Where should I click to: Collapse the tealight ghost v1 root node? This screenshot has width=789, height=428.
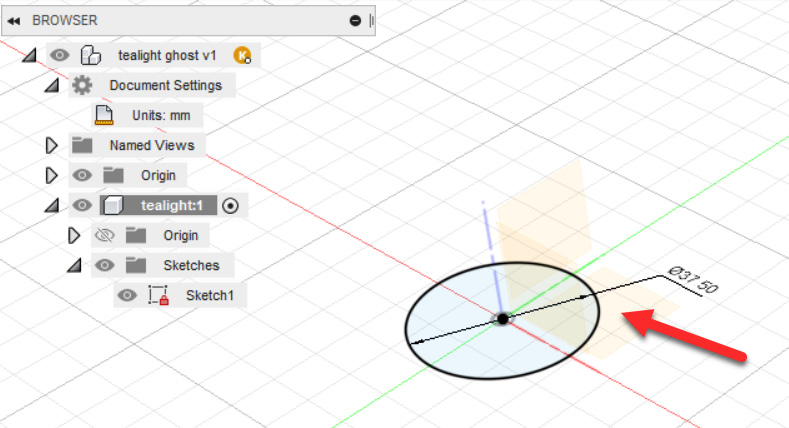tap(29, 55)
